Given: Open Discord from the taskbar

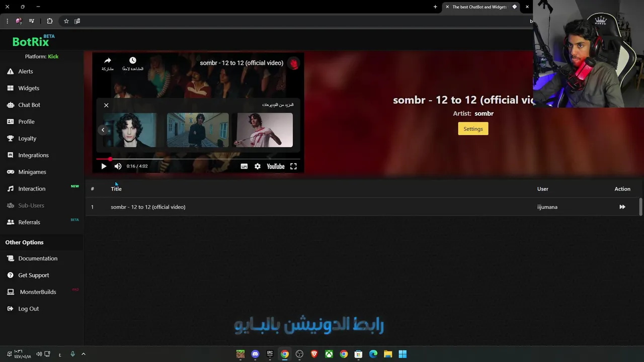Looking at the screenshot, I should (x=255, y=354).
